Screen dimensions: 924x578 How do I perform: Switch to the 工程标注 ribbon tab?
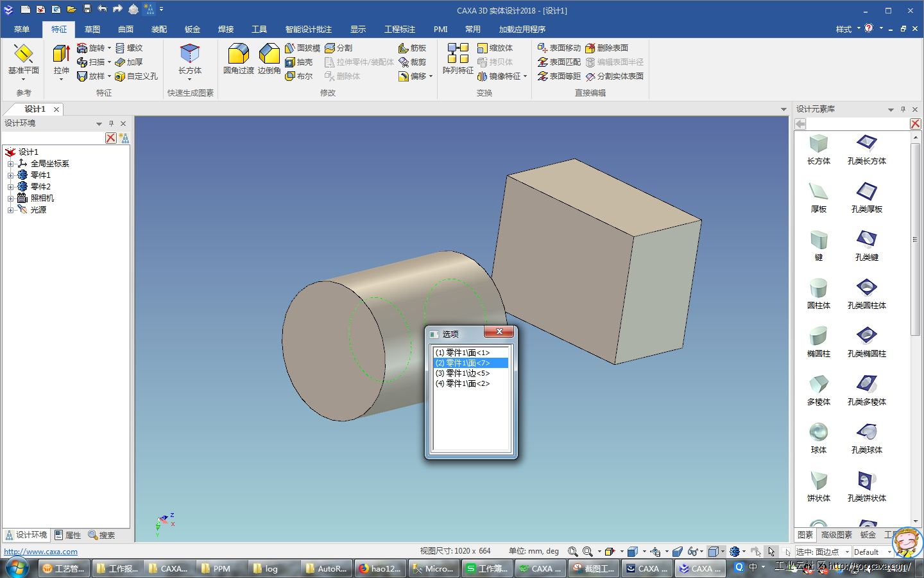[400, 30]
